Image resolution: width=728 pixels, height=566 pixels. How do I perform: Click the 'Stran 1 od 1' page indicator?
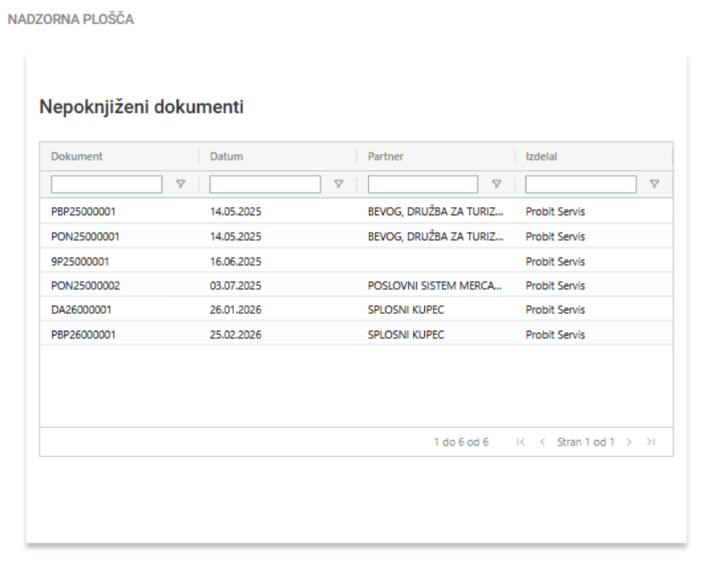click(x=586, y=442)
